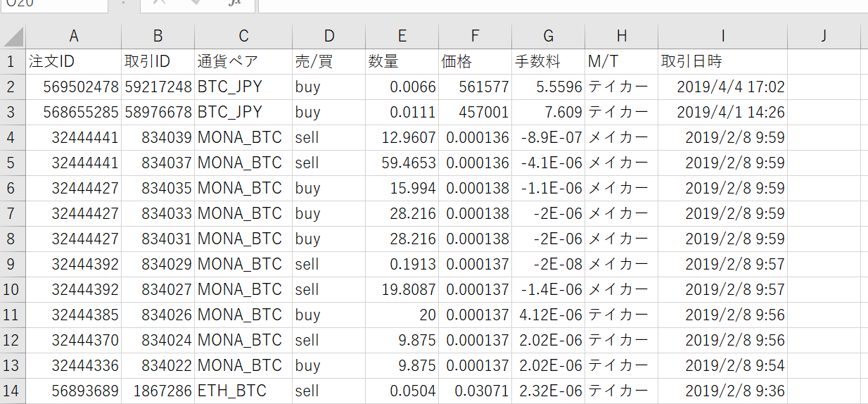Screen dimensions: 868x404
Task: Select column J header
Action: point(823,37)
